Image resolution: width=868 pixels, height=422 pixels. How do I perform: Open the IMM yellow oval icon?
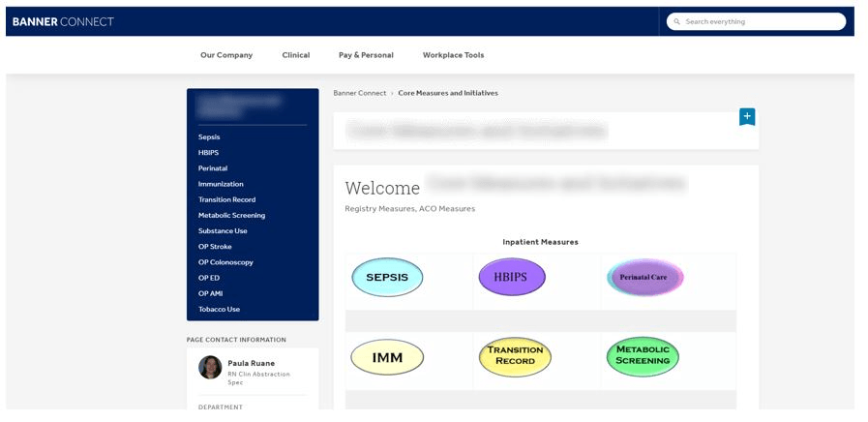pyautogui.click(x=387, y=357)
